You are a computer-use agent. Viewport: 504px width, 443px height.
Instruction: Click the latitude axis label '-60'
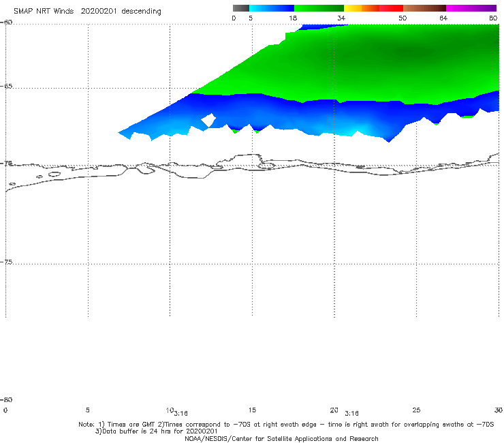[x=6, y=22]
